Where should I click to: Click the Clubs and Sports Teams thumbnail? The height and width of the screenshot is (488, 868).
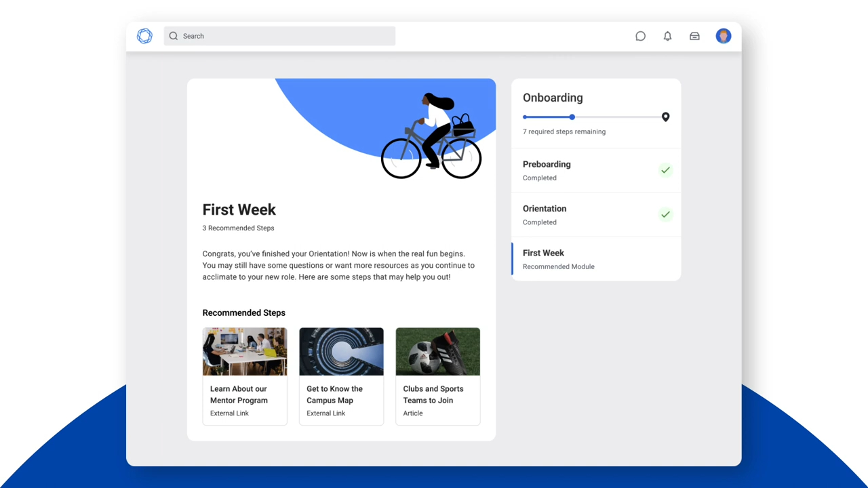[x=437, y=351]
